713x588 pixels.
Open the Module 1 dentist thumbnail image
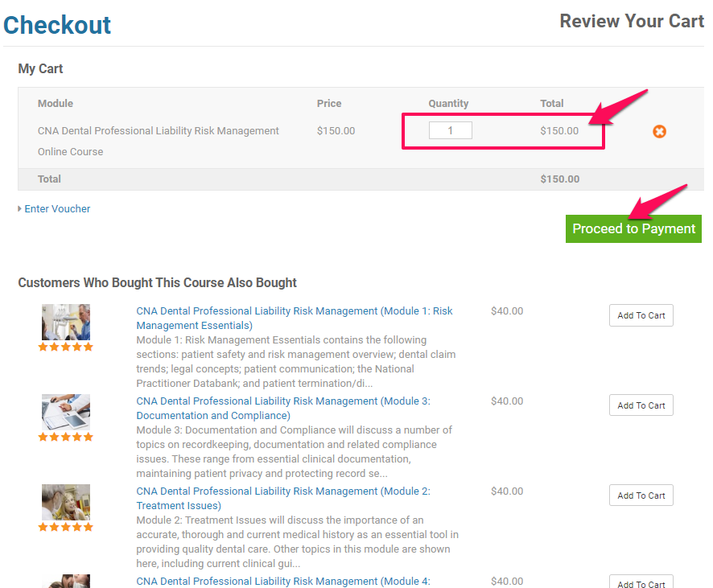[x=66, y=323]
